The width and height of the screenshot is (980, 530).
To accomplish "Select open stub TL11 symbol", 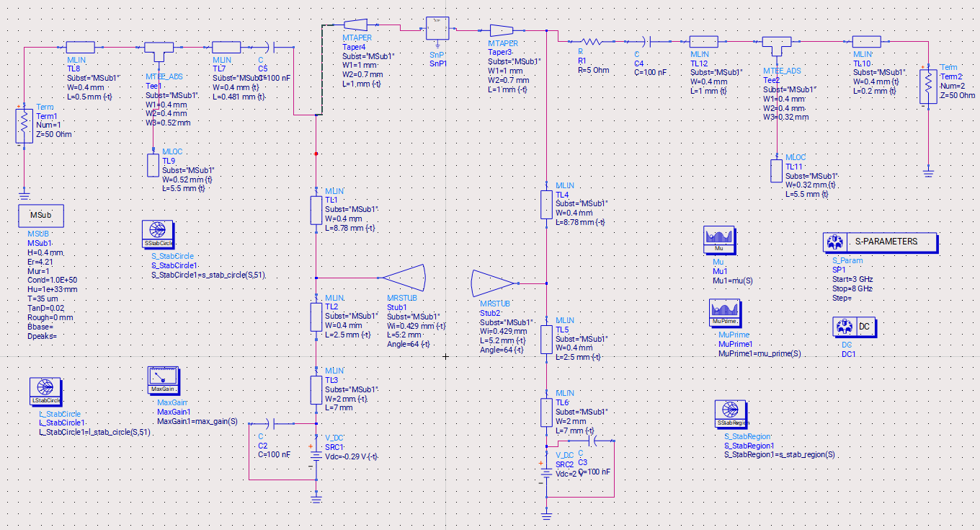I will click(x=776, y=171).
